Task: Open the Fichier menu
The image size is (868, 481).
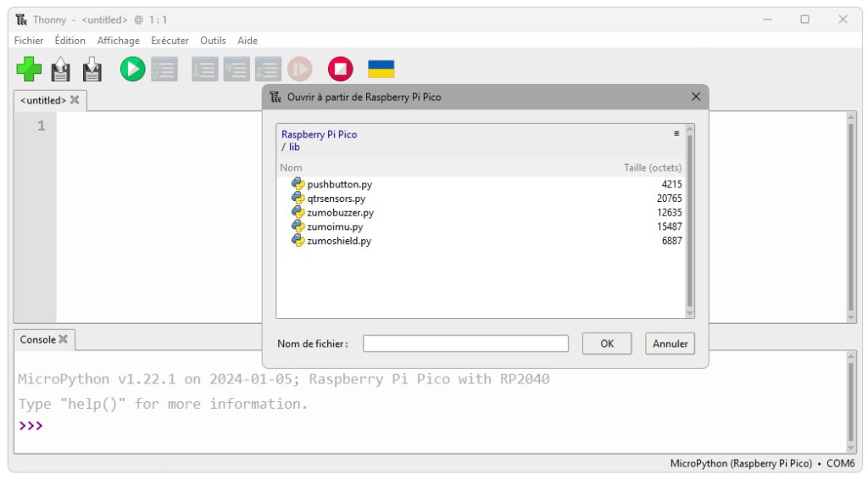Action: tap(29, 41)
